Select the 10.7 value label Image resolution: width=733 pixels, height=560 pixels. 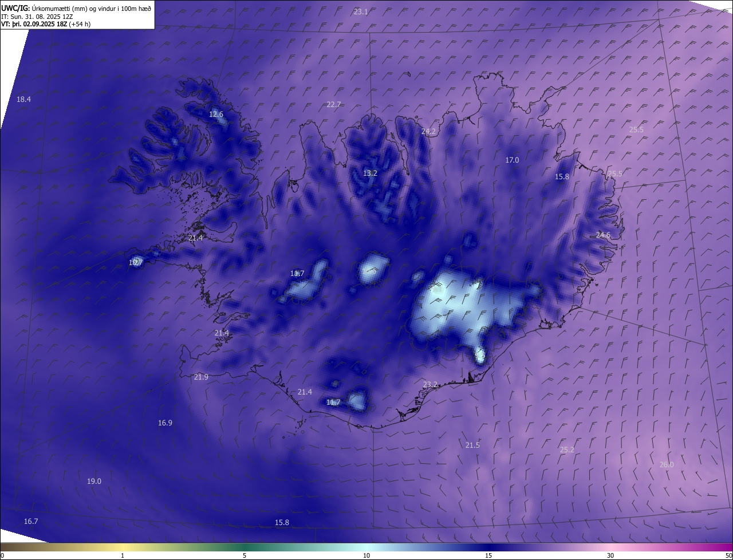(x=135, y=262)
